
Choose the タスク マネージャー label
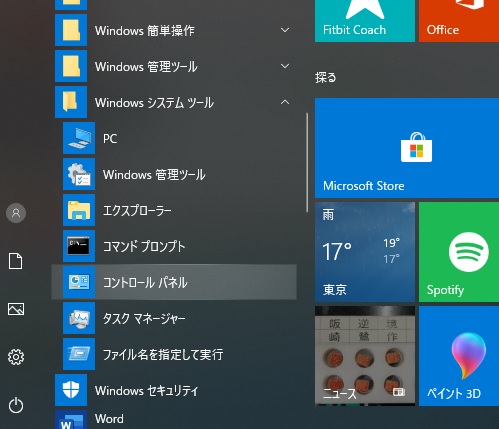[x=144, y=319]
